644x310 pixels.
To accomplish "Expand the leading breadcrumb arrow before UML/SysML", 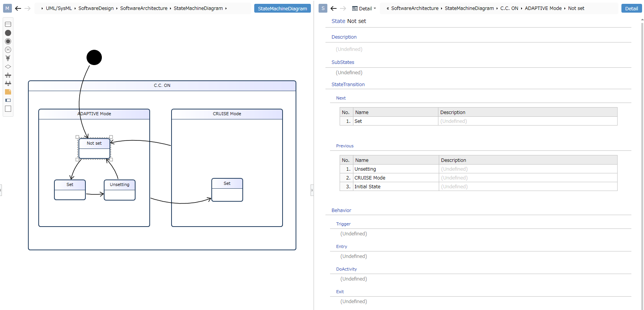I will click(42, 8).
